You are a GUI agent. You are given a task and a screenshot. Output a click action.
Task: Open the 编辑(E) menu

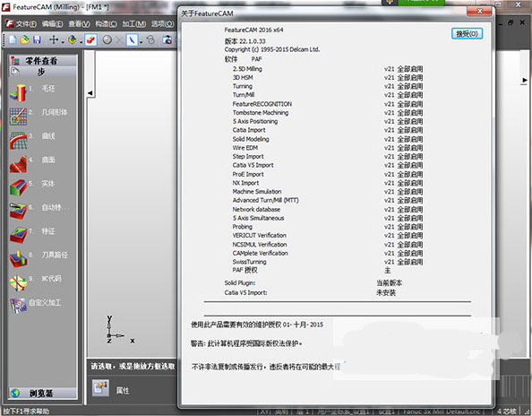(52, 24)
